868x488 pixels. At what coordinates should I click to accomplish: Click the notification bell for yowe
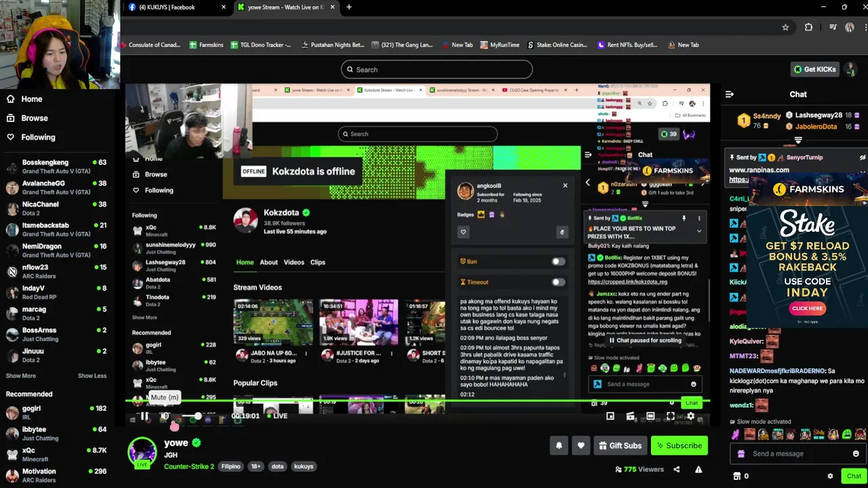coord(559,445)
